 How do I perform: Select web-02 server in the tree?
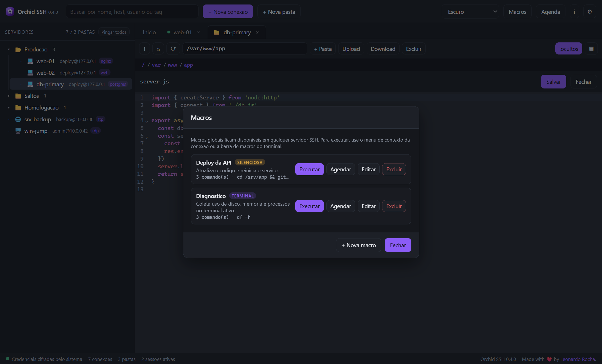tap(70, 73)
